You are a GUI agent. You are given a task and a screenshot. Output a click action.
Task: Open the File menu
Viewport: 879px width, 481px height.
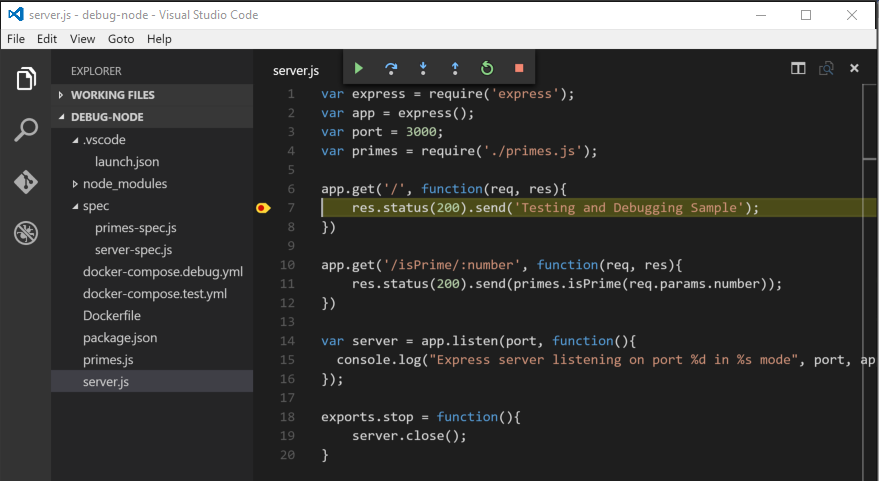[16, 39]
